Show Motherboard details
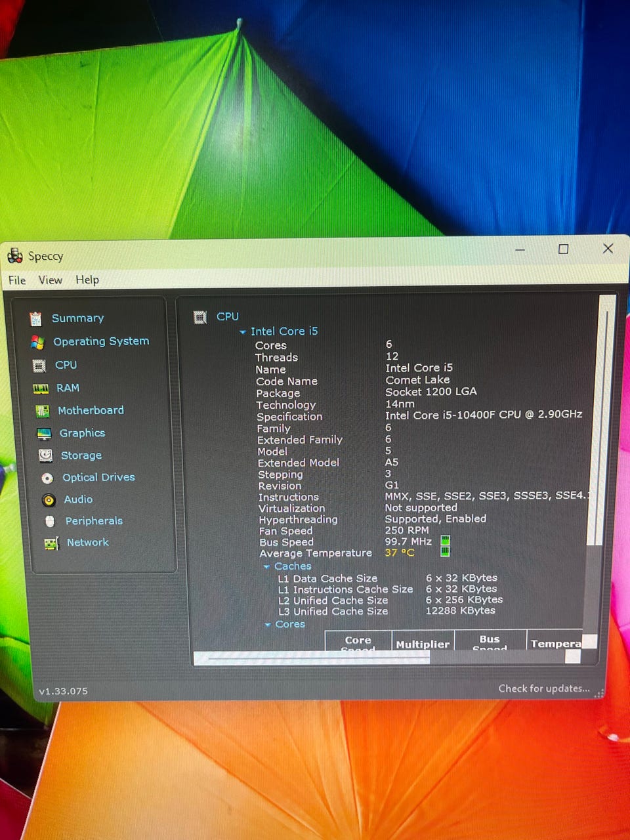The image size is (630, 840). point(91,410)
